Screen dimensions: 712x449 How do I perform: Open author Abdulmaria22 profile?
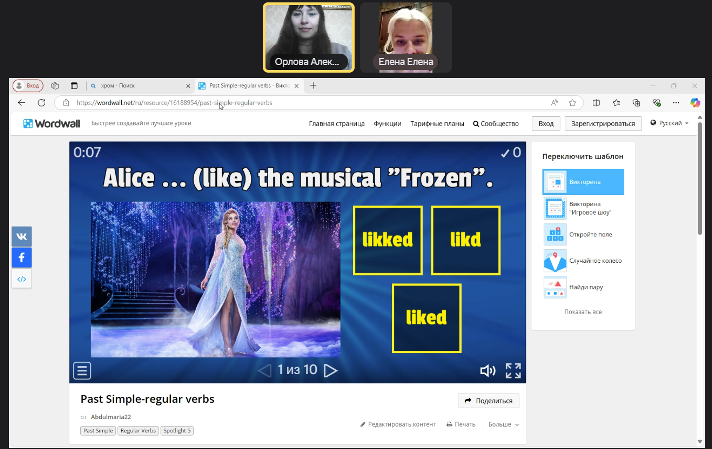111,417
